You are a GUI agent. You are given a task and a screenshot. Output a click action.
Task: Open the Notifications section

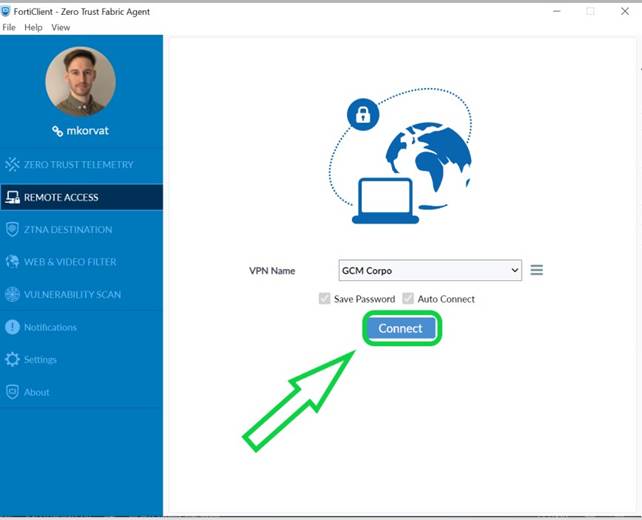(81, 327)
